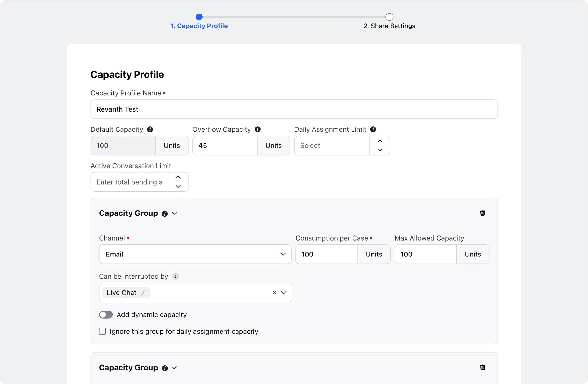The image size is (588, 384).
Task: Enable the Add dynamic capacity toggle
Action: point(106,315)
